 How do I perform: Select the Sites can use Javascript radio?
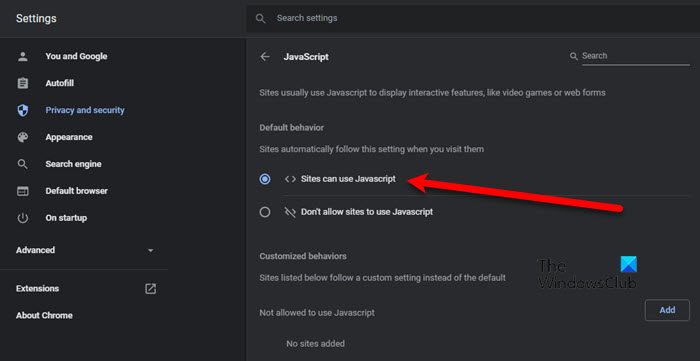[265, 179]
